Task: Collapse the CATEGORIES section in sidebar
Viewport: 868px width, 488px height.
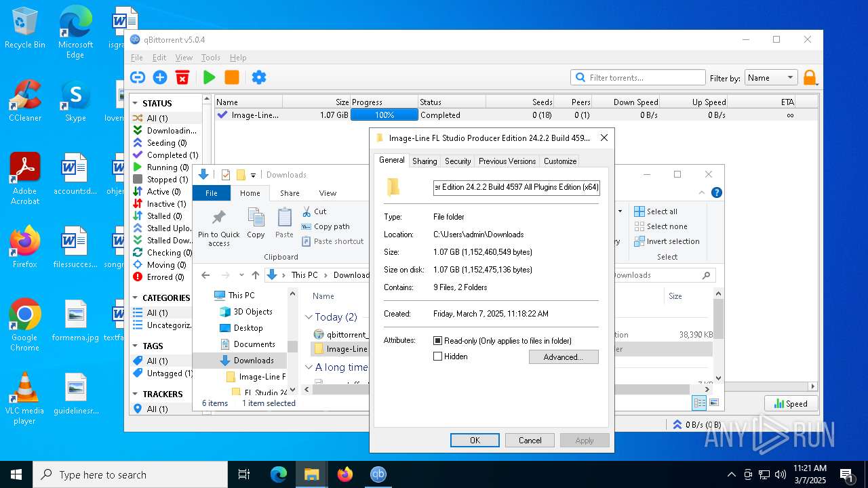Action: 136,298
